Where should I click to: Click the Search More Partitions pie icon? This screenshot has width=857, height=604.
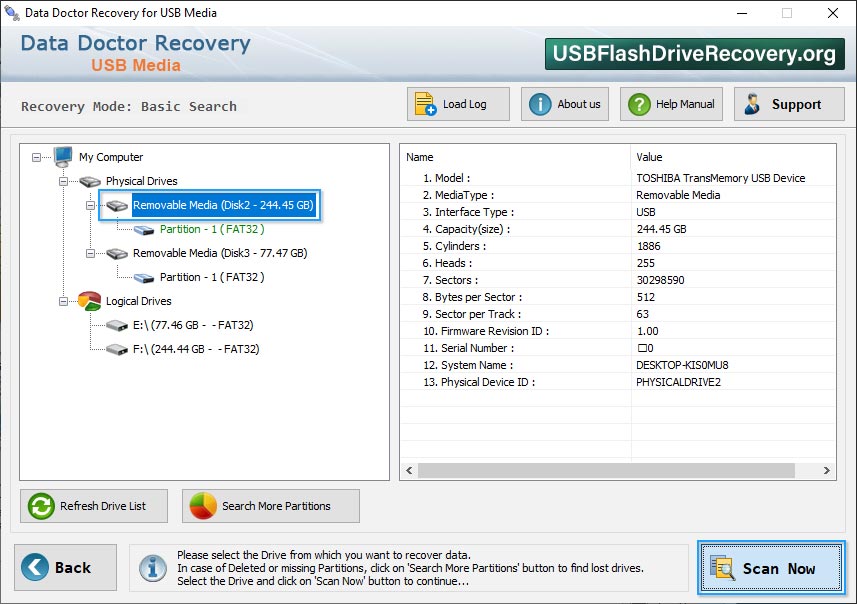click(x=203, y=506)
